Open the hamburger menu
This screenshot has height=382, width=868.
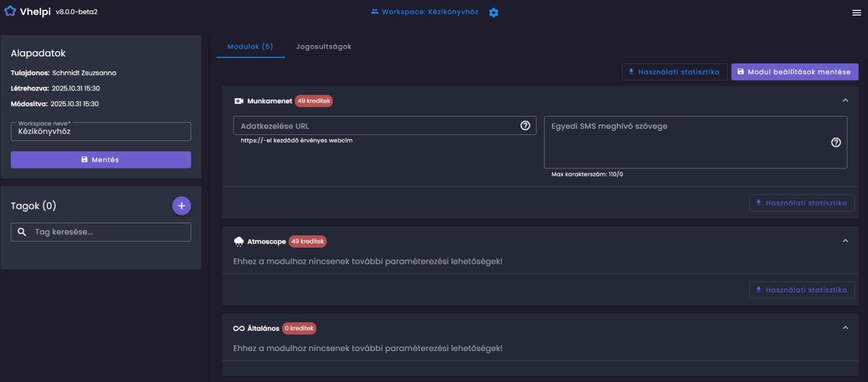[x=856, y=13]
